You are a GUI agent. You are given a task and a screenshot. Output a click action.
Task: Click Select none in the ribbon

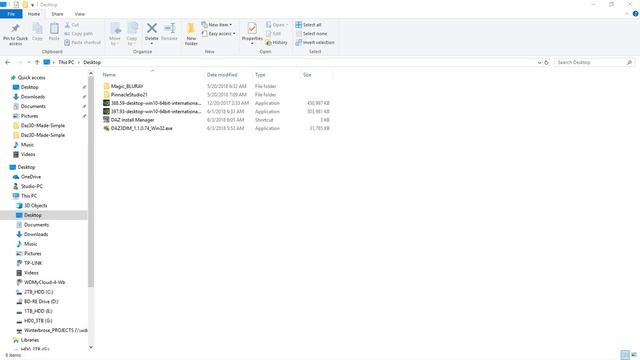[x=311, y=33]
